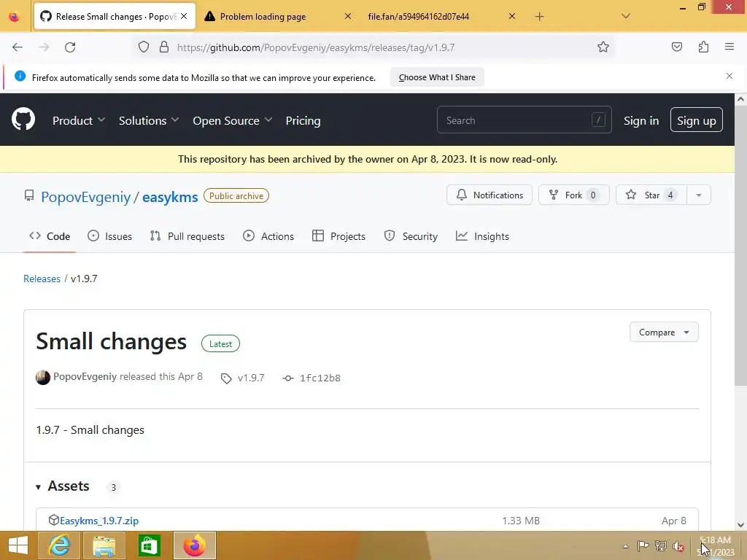
Task: Collapse the Assets section
Action: [x=63, y=486]
